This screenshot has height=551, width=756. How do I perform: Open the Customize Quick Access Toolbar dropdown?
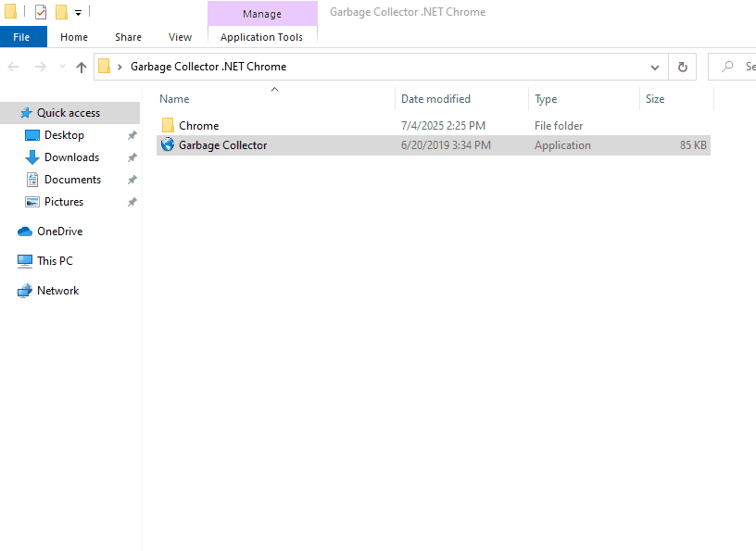(78, 13)
